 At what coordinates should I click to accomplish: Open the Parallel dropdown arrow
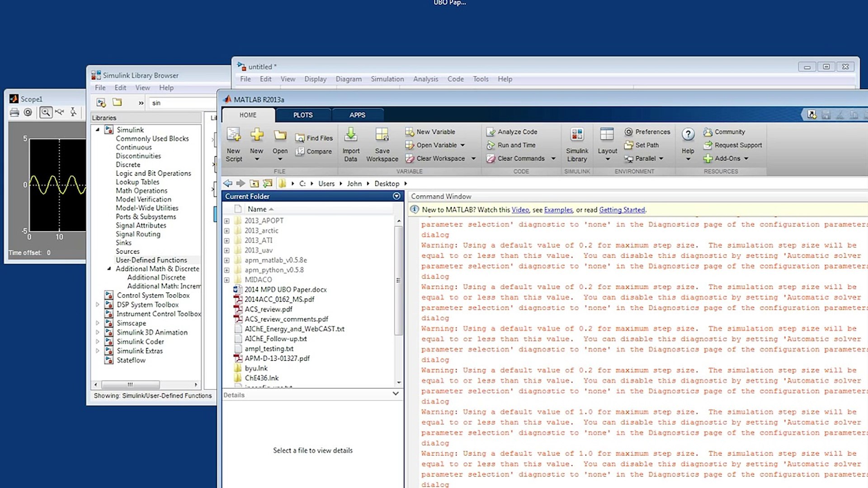pyautogui.click(x=661, y=159)
